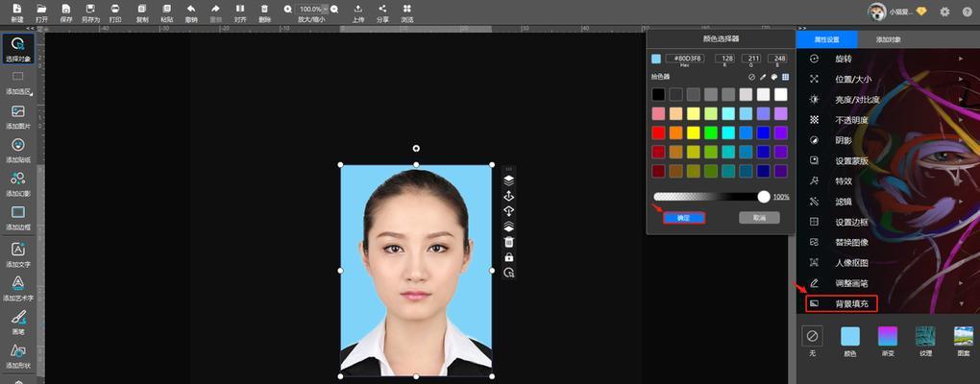Open the 设置边框 property row
This screenshot has width=980, height=384.
coord(888,222)
